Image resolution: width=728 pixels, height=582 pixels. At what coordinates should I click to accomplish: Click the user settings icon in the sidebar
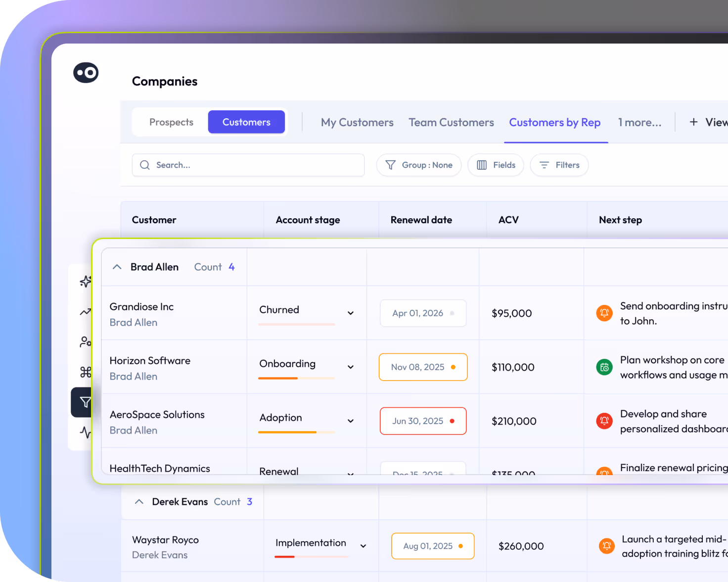pyautogui.click(x=85, y=342)
